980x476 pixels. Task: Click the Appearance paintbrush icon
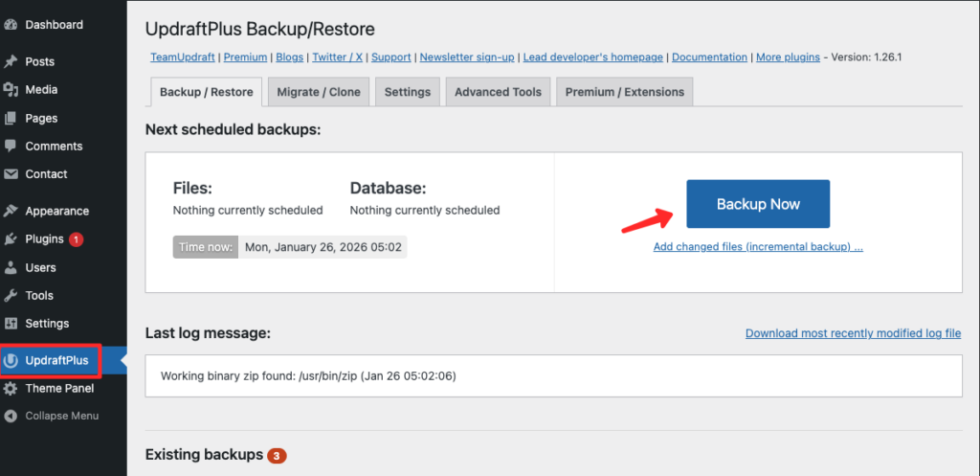point(11,212)
